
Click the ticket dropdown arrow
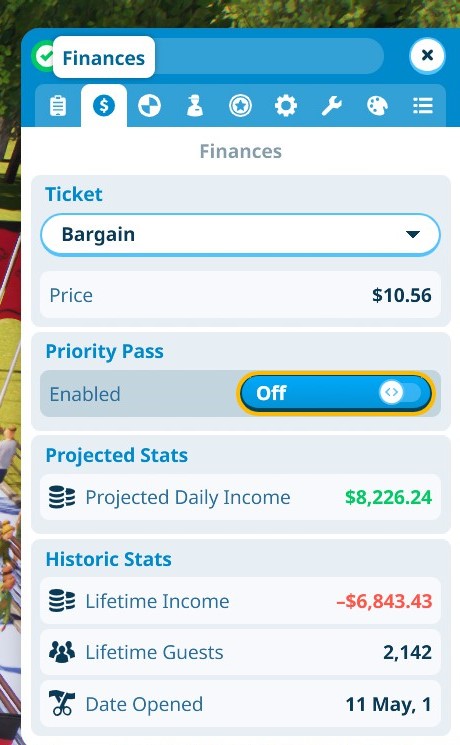412,234
